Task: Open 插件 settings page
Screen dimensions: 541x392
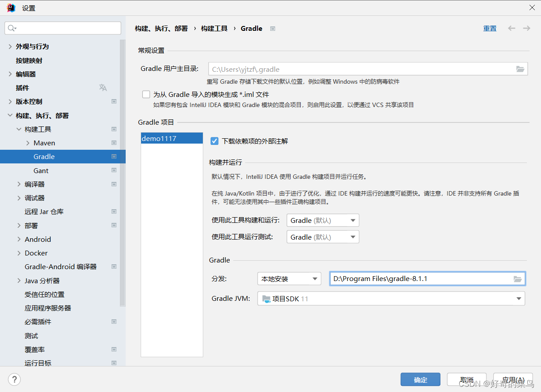Action: 22,88
